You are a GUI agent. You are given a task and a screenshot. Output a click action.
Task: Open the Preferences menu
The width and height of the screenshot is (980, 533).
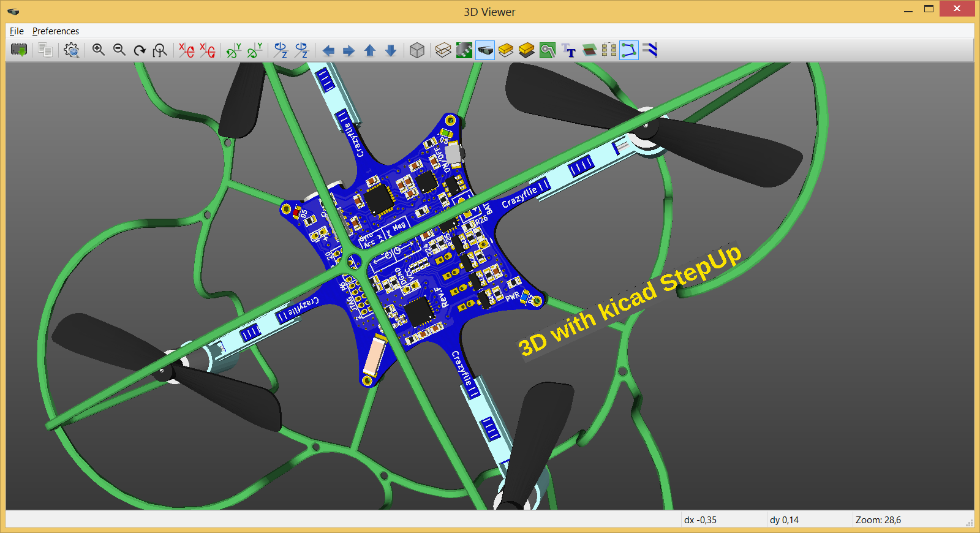click(x=56, y=31)
